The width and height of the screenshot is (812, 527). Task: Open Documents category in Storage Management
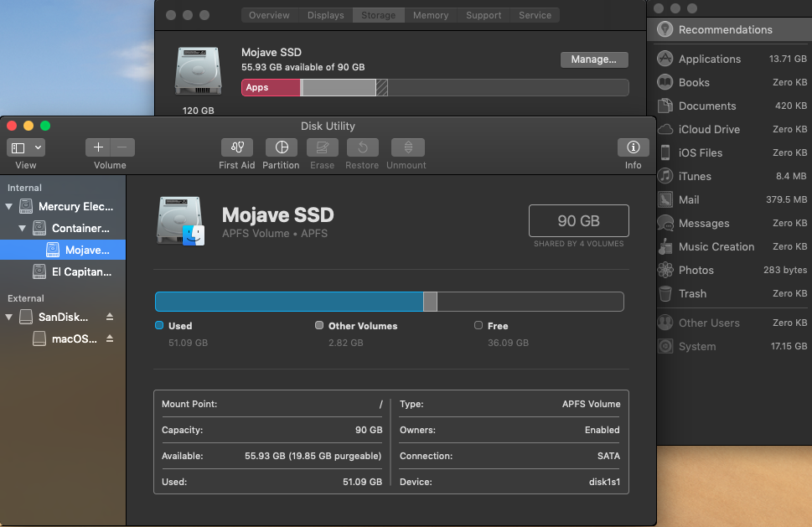pos(732,106)
